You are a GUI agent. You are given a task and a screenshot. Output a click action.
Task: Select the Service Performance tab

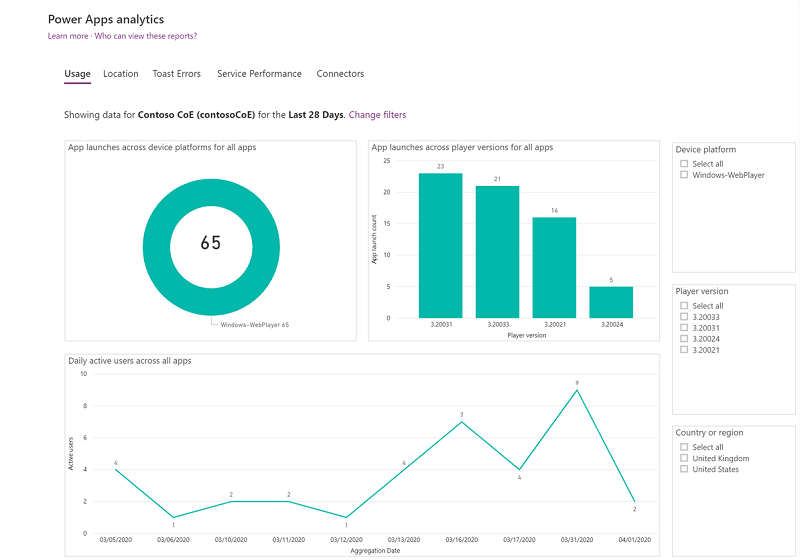tap(259, 74)
